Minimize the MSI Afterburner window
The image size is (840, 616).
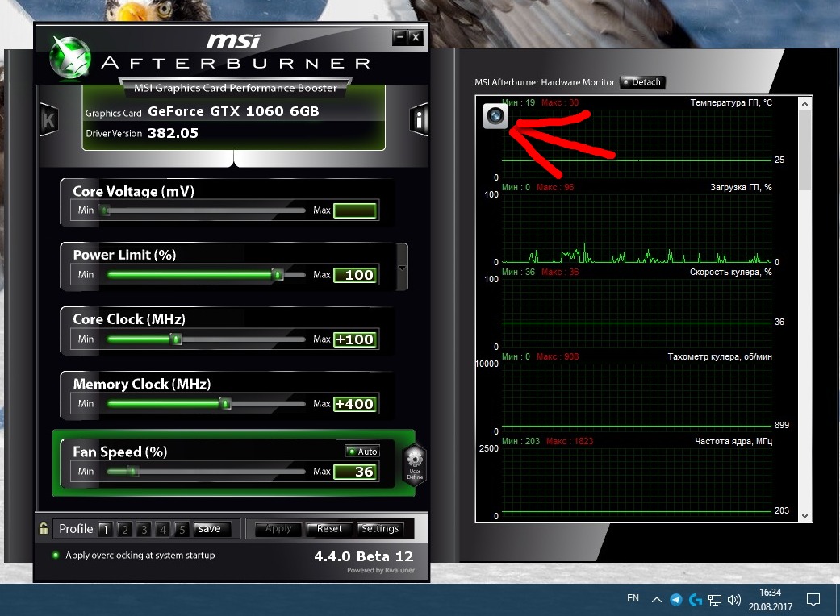399,37
